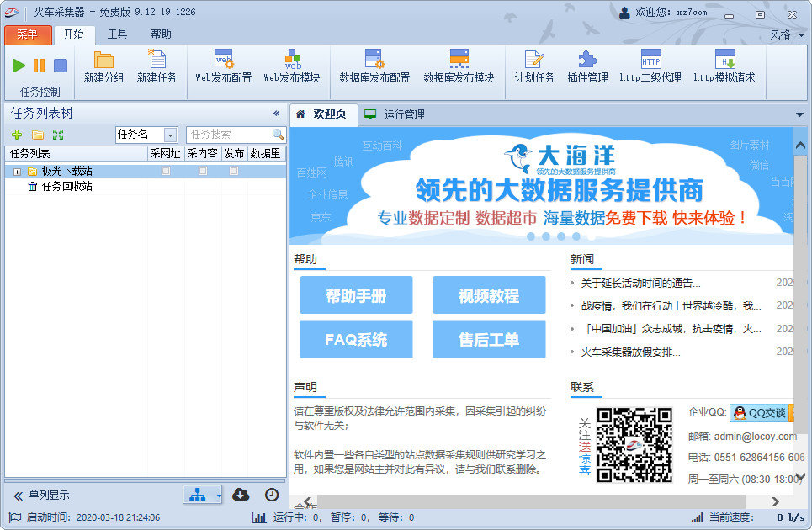Enable 采网址 checkbox for 极光下载站
Image resolution: width=812 pixels, height=530 pixels.
tap(165, 171)
